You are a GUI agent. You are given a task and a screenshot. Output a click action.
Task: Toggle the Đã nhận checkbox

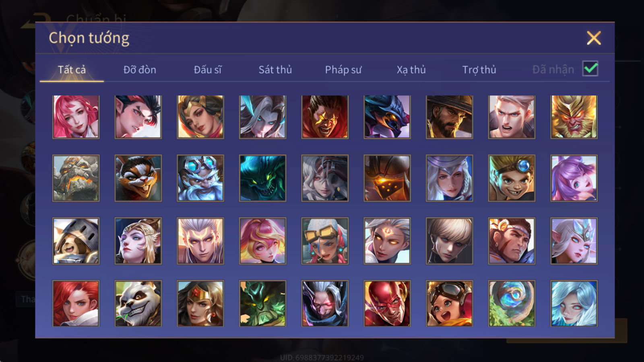click(x=590, y=69)
